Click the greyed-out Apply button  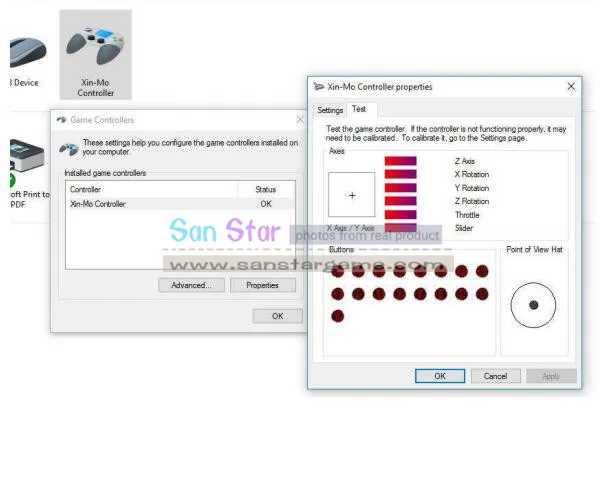pos(551,376)
